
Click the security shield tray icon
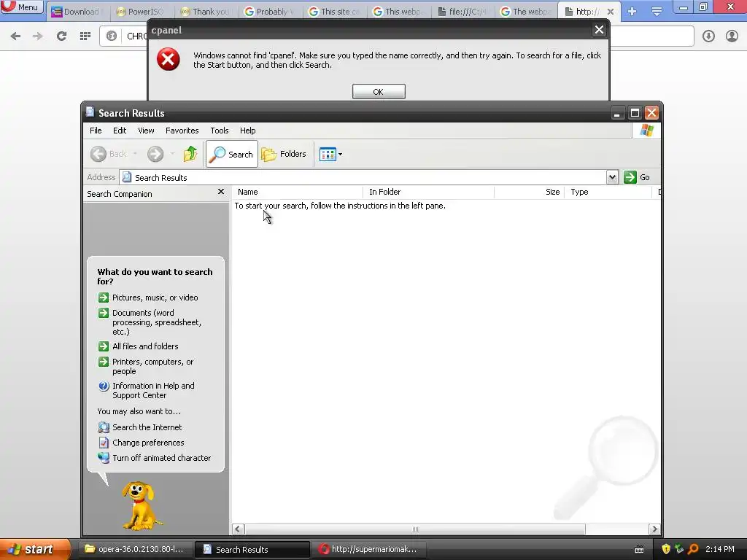(666, 549)
